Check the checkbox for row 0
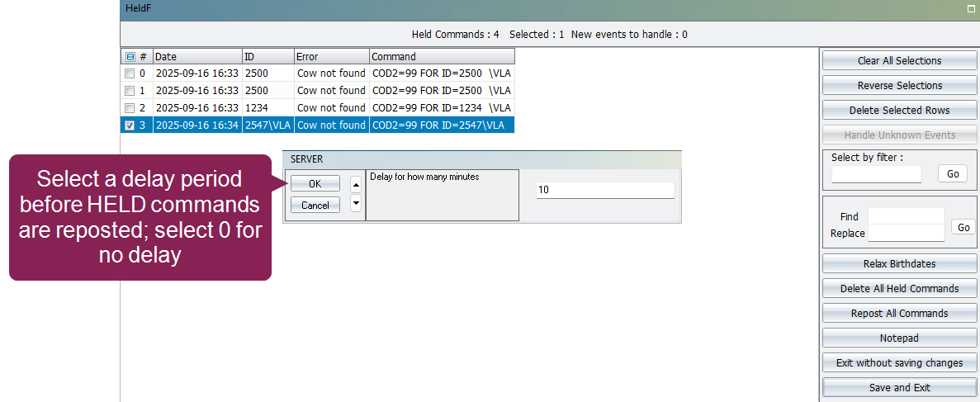 tap(130, 73)
